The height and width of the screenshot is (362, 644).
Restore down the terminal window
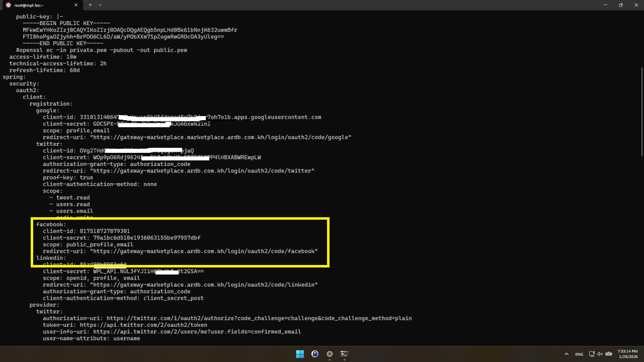coord(621,5)
